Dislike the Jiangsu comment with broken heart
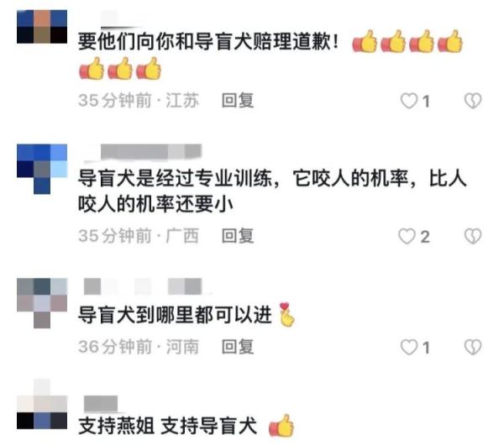 [x=473, y=101]
